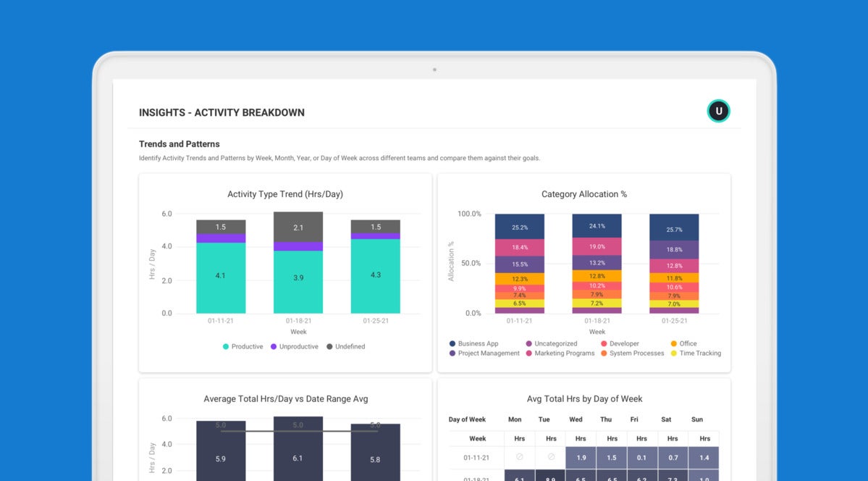868x481 pixels.
Task: Select the 12.8% office segment for 01-18-21
Action: pos(597,276)
